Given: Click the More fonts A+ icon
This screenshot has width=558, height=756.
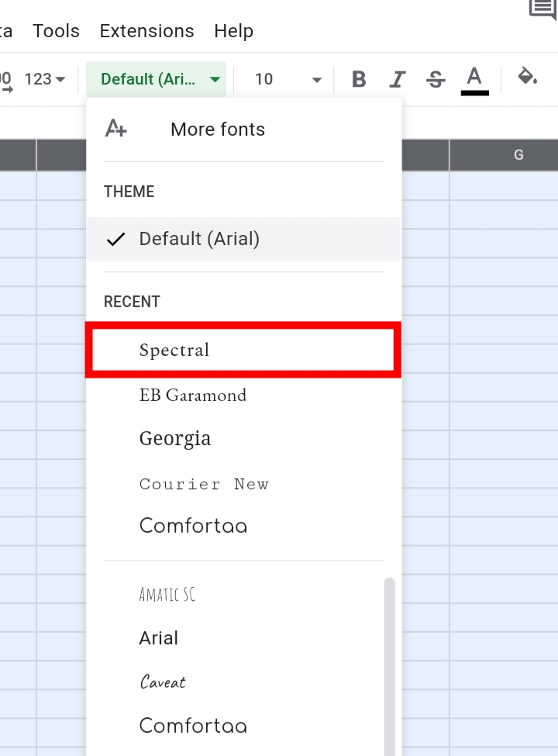Looking at the screenshot, I should click(x=115, y=129).
